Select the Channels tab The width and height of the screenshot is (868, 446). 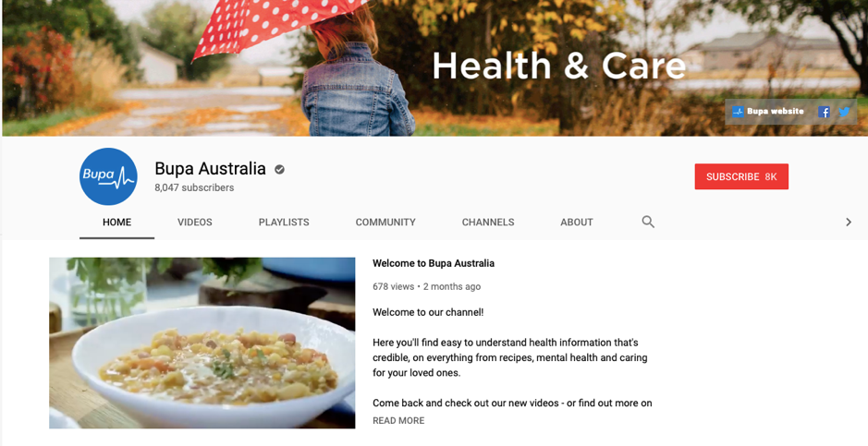(488, 223)
